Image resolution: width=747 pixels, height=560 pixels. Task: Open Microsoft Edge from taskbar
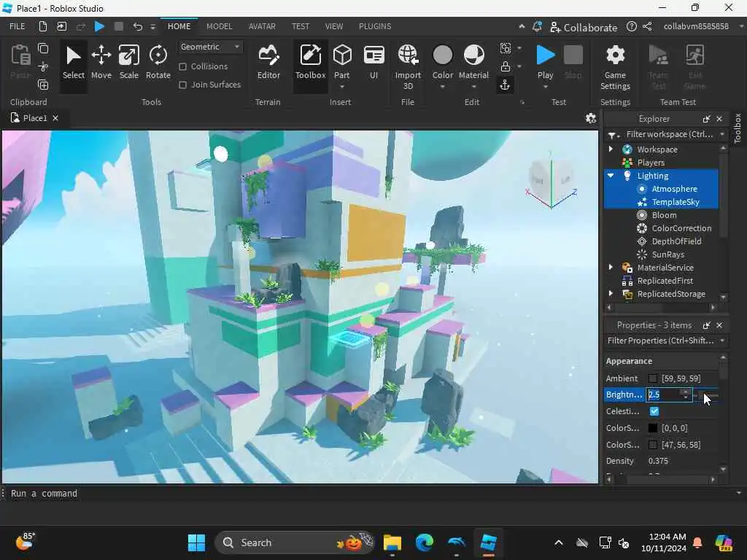(x=424, y=542)
